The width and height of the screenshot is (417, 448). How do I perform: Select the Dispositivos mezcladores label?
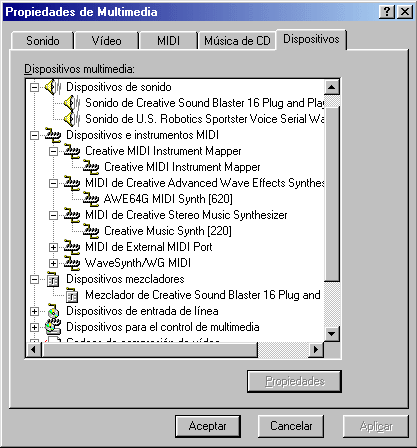point(125,279)
